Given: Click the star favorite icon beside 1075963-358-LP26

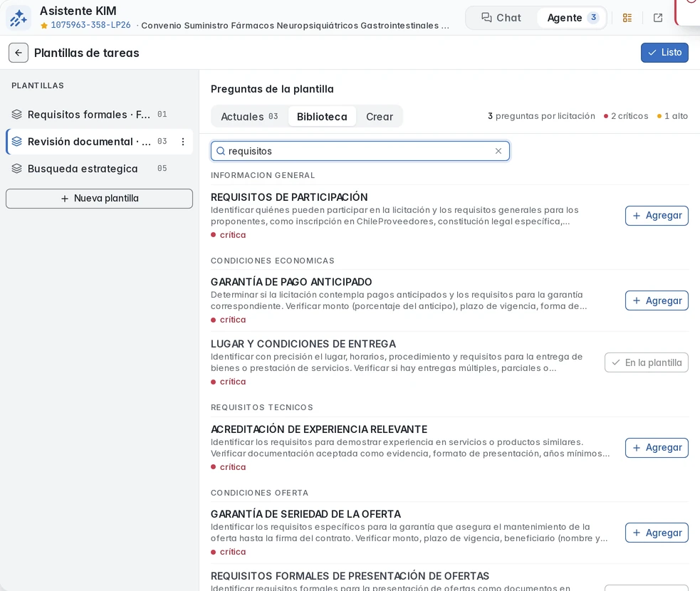Looking at the screenshot, I should coord(43,26).
